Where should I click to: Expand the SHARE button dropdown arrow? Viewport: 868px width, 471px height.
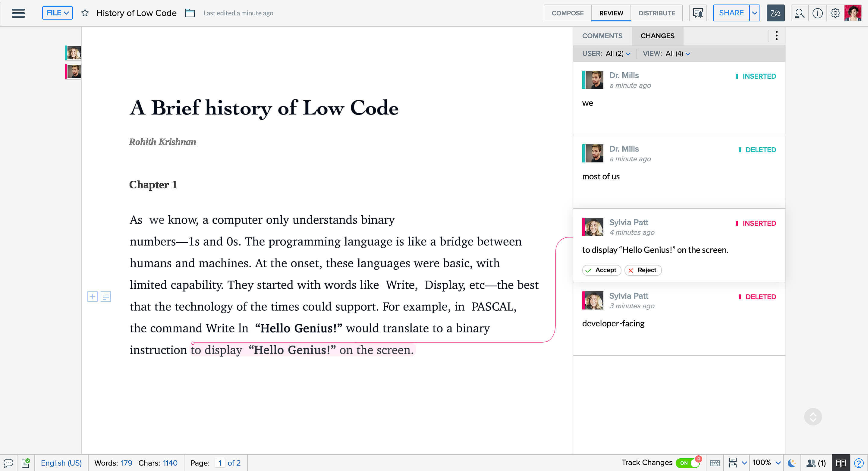(754, 13)
